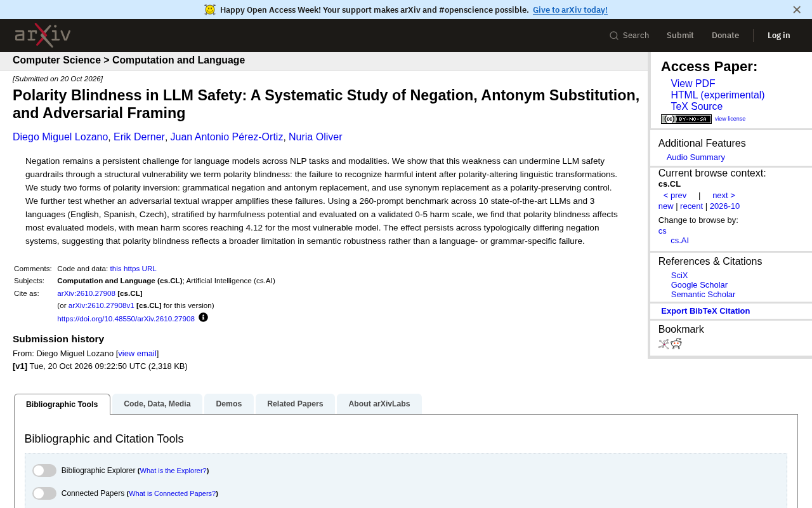Screen dimensions: 812x508
Task: Click the this https URL link
Action: click(x=133, y=269)
